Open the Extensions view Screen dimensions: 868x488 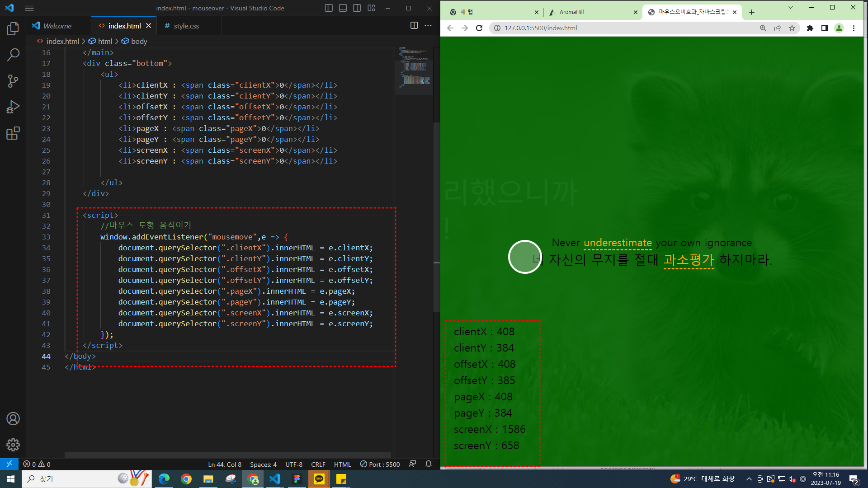13,133
